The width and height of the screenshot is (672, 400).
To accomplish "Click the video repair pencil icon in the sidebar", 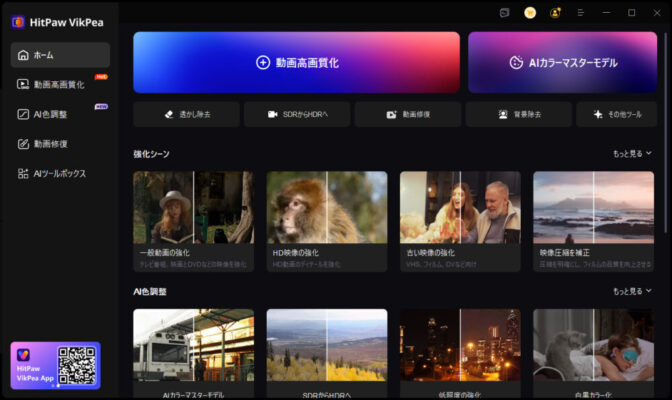I will coord(23,144).
